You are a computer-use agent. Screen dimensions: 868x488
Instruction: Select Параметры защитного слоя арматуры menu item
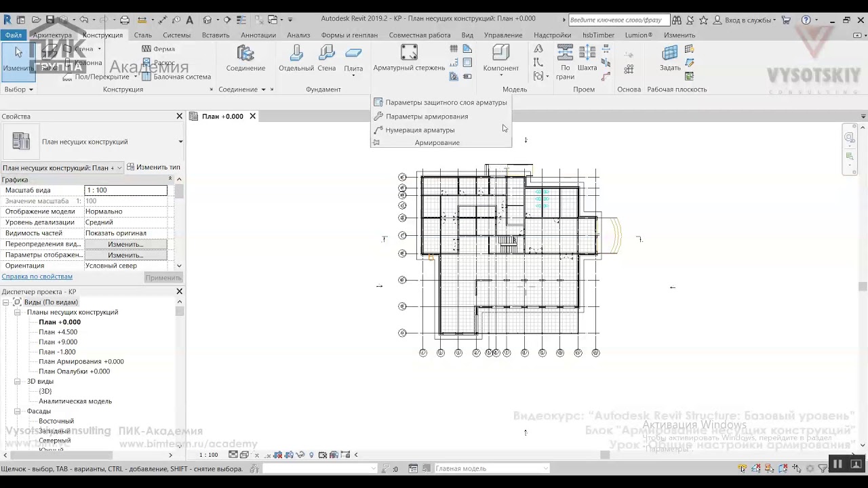[441, 102]
